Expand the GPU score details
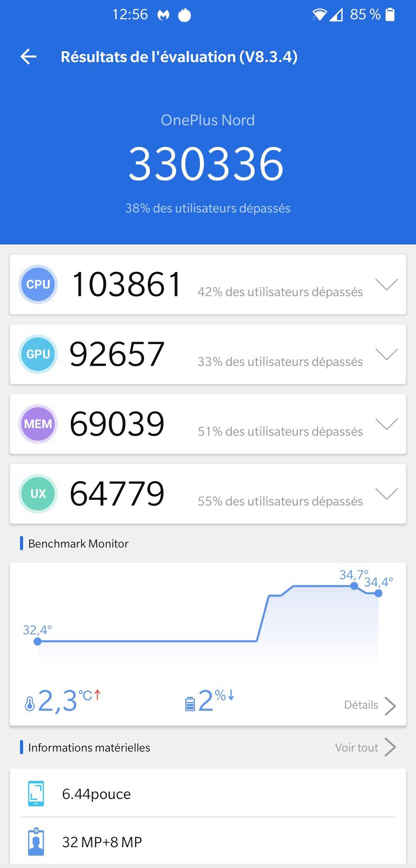This screenshot has width=416, height=868. [386, 354]
